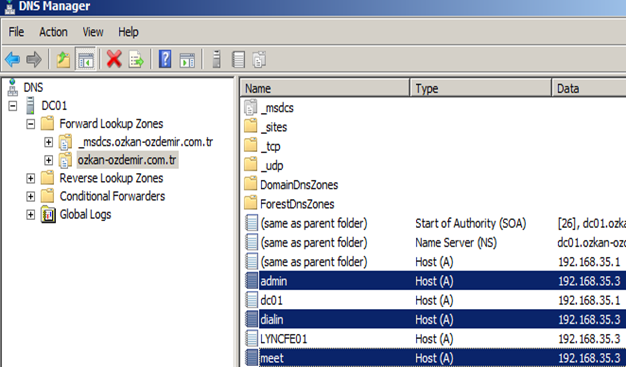Collapse Forward Lookup Zones node
This screenshot has height=367, width=626.
[x=31, y=124]
